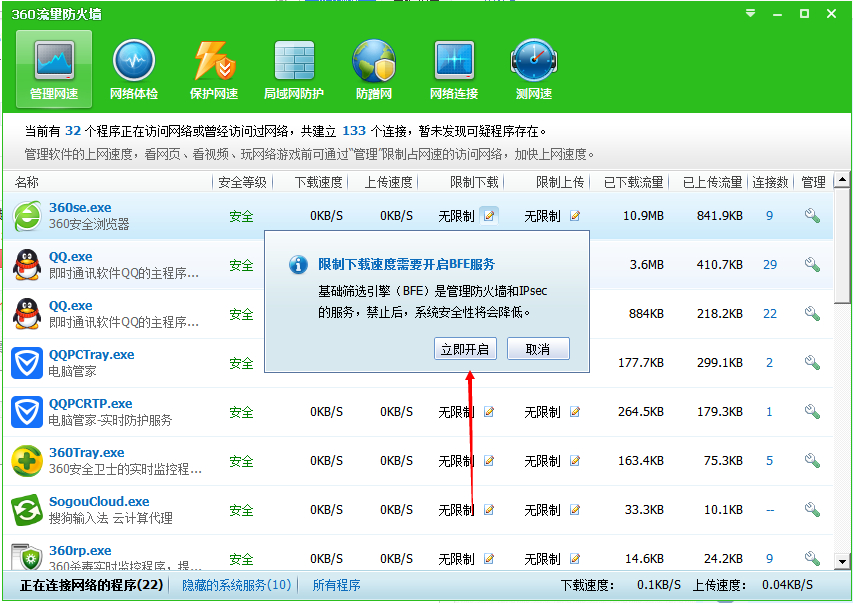Switch to 隐藏的系统服务(10) tab

point(237,585)
